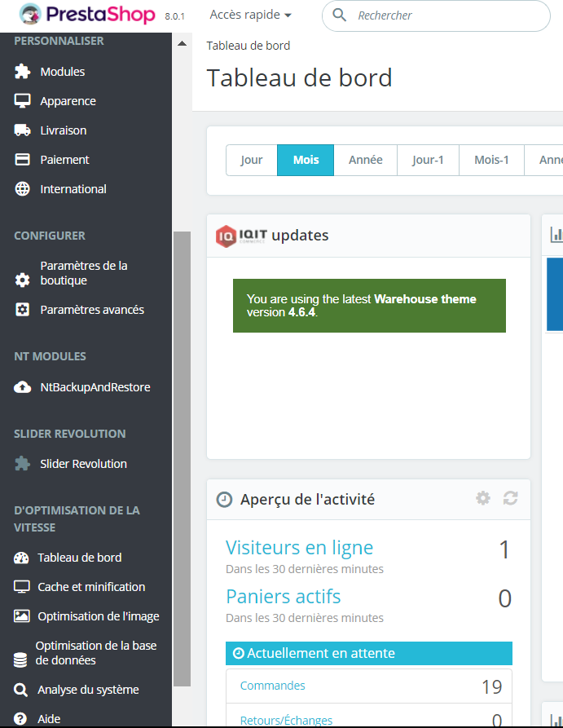Select the Jour period tab
This screenshot has height=728, width=563.
252,160
